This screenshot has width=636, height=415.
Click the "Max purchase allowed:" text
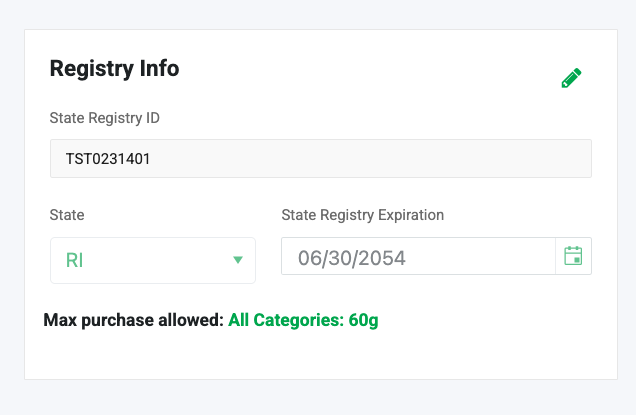pos(133,321)
